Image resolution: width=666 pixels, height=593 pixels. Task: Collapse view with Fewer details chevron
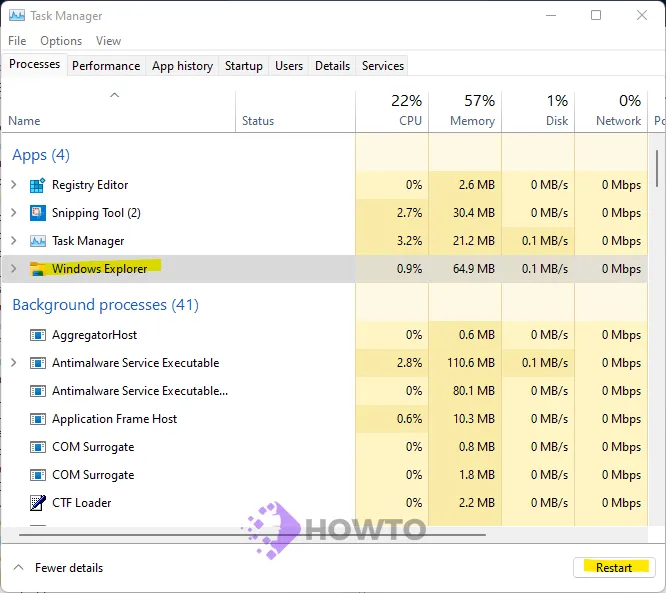tap(18, 568)
